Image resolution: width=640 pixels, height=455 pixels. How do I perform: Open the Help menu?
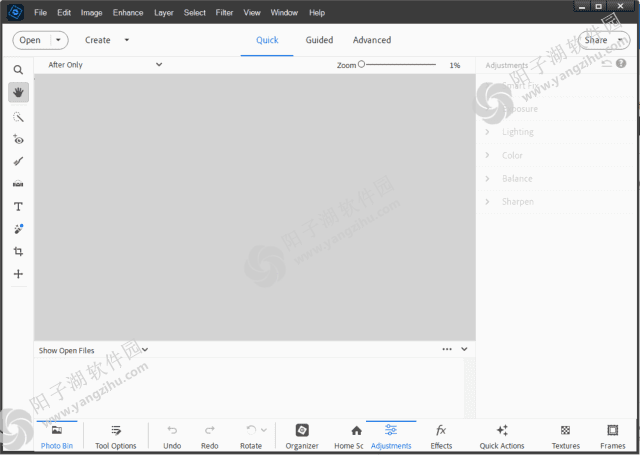[x=317, y=13]
